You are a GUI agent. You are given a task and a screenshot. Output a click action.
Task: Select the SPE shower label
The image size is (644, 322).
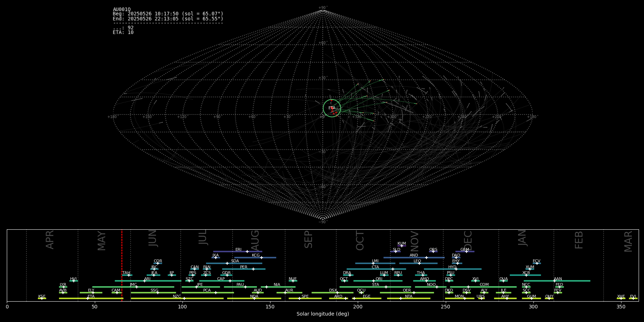pyautogui.click(x=305, y=297)
